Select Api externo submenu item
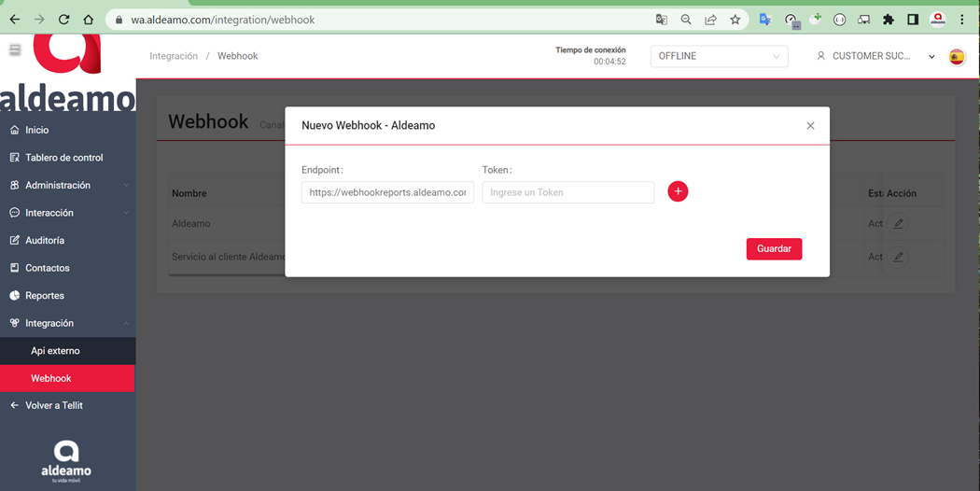Image resolution: width=980 pixels, height=491 pixels. pos(67,351)
